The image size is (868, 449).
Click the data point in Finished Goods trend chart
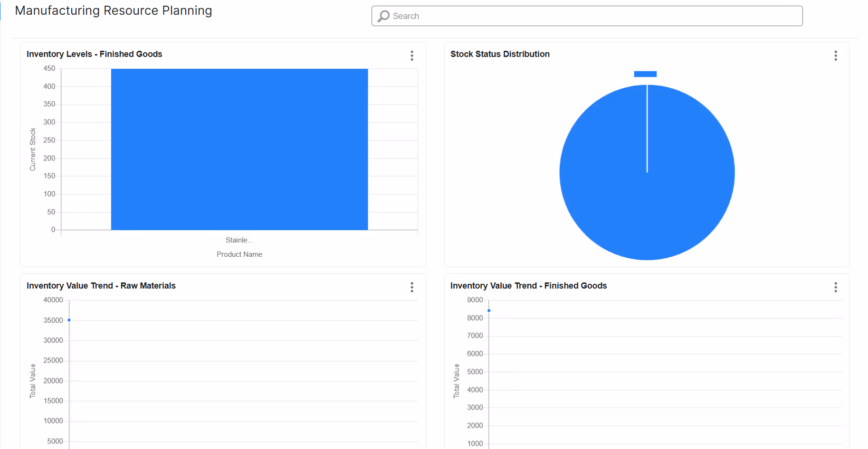[489, 310]
